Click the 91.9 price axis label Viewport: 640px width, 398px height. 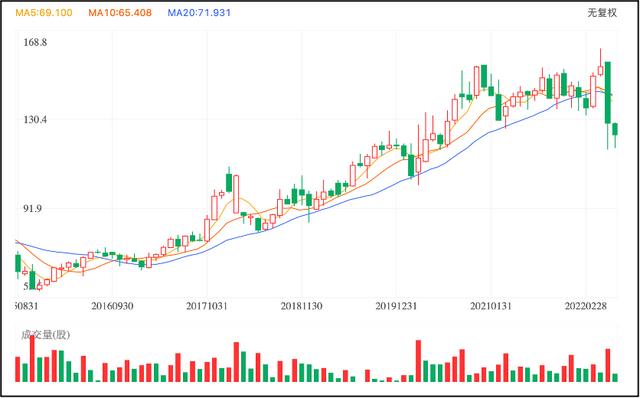click(x=34, y=209)
